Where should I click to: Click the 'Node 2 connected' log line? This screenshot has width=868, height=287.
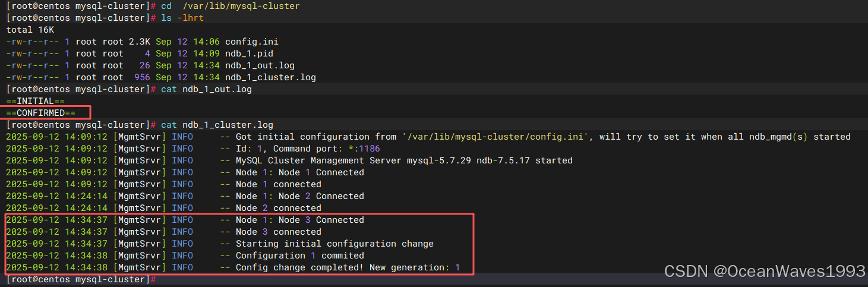(x=279, y=208)
